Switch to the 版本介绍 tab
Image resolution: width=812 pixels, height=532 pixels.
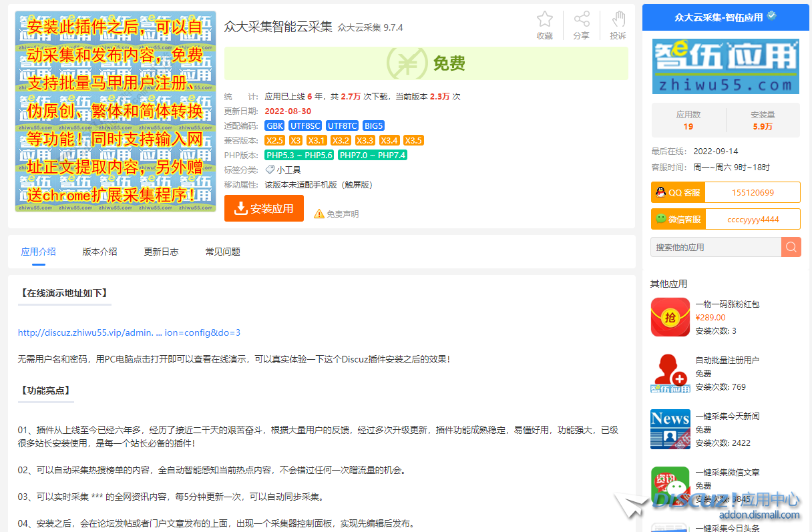[99, 252]
